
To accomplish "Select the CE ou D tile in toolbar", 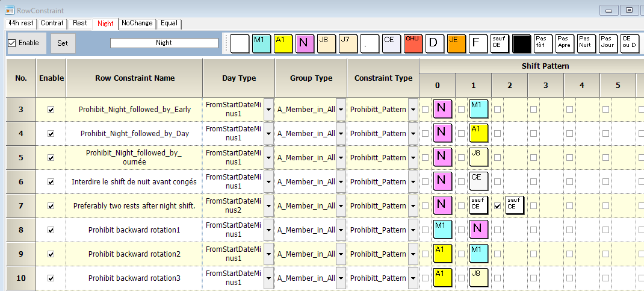I will click(x=630, y=43).
